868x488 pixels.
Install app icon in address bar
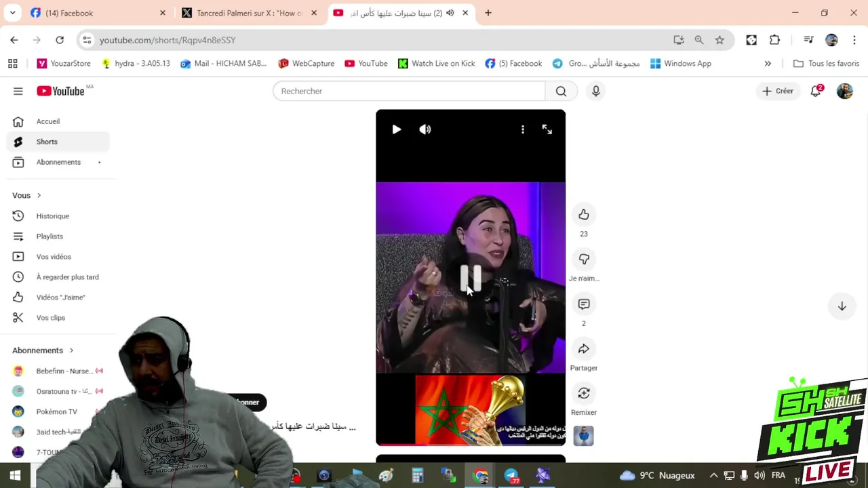pos(679,40)
